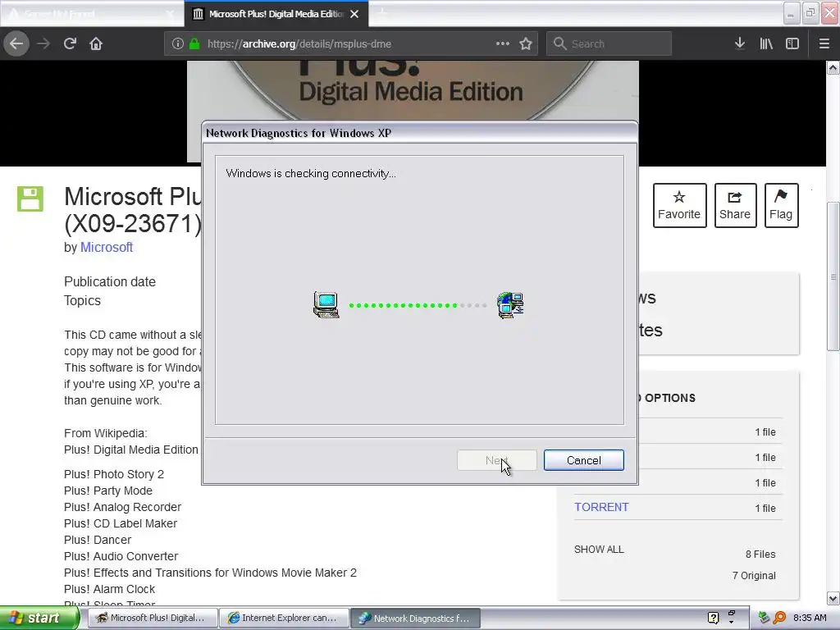Click Plus! Audio Converter text

(121, 557)
